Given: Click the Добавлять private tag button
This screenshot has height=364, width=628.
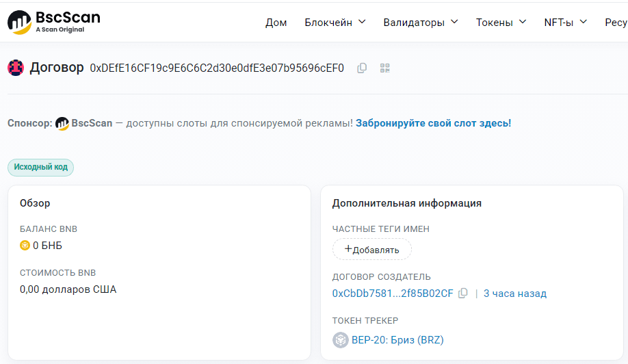Looking at the screenshot, I should pyautogui.click(x=372, y=250).
